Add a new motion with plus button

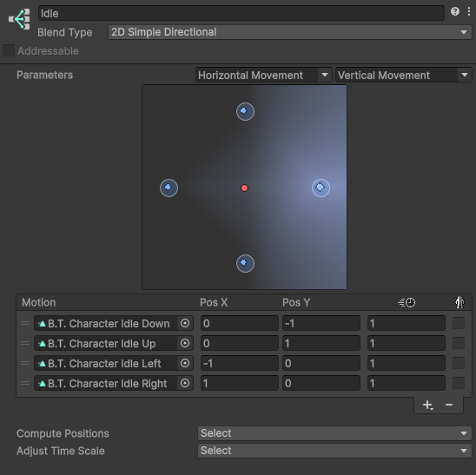point(427,406)
